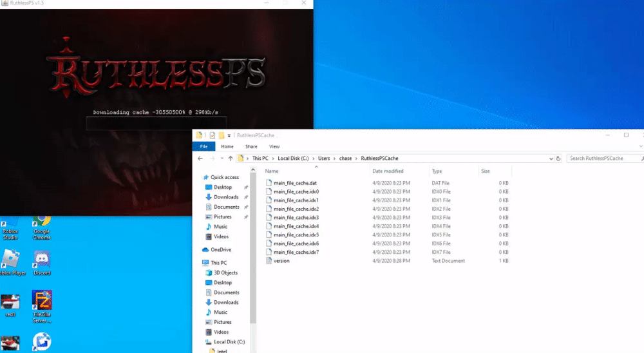Go up one folder level arrow
Image resolution: width=644 pixels, height=353 pixels.
[x=231, y=158]
